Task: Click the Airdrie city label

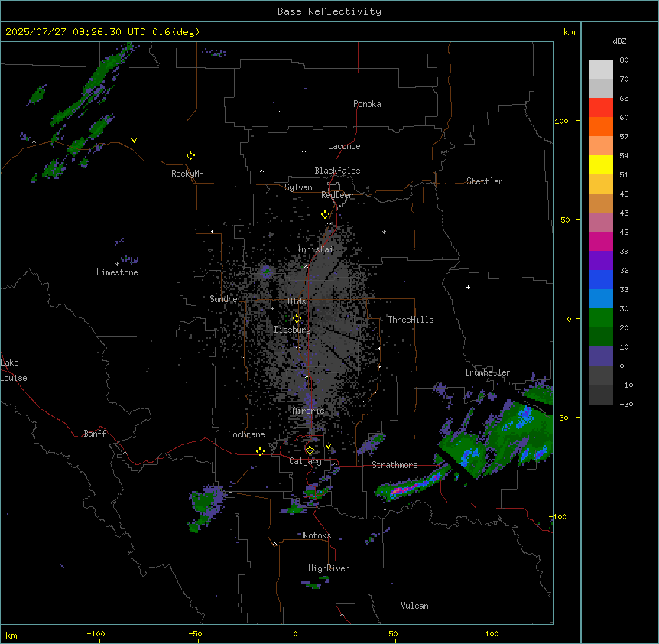Action: 308,411
